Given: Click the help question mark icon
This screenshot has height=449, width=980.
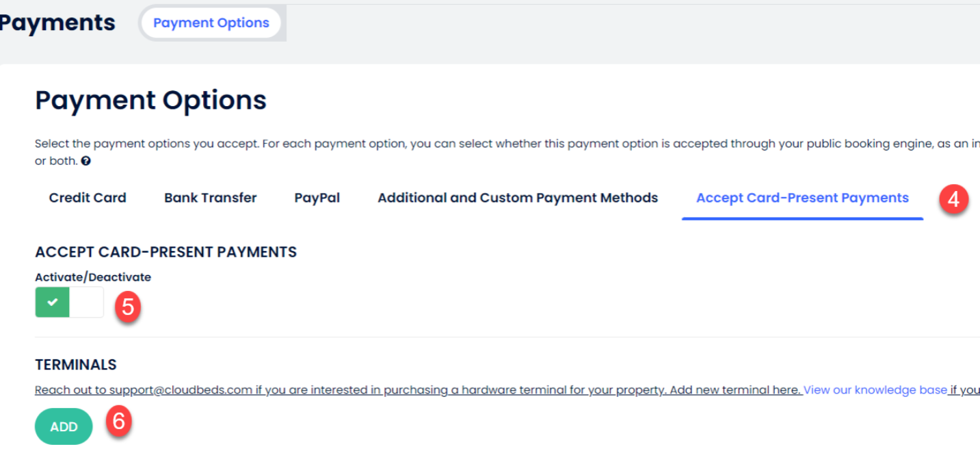Looking at the screenshot, I should pos(86,162).
